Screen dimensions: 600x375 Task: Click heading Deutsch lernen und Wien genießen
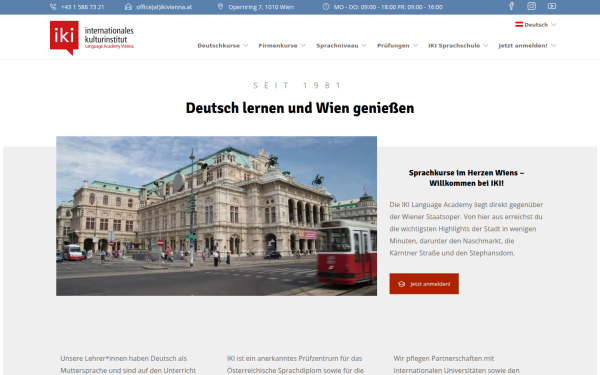(300, 108)
